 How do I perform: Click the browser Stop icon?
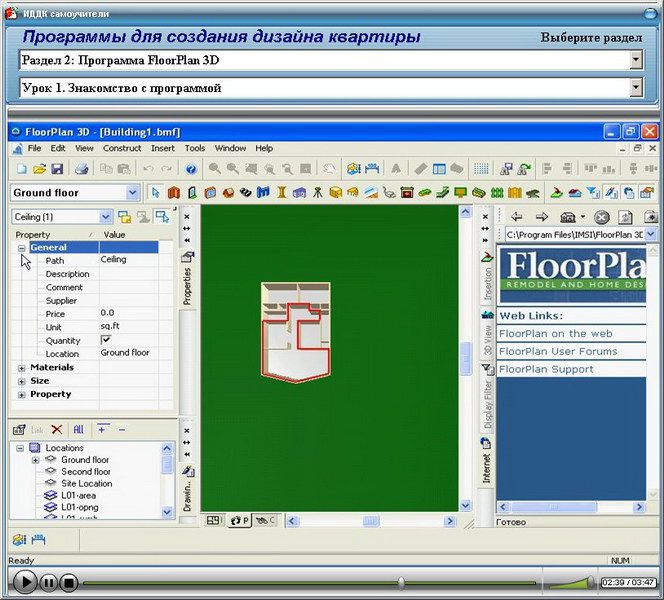pyautogui.click(x=601, y=217)
